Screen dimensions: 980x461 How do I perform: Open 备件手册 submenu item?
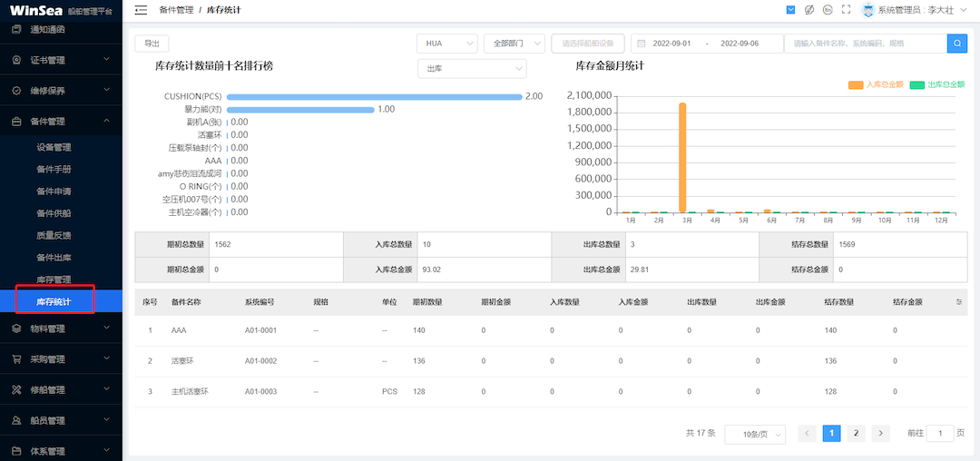(54, 170)
